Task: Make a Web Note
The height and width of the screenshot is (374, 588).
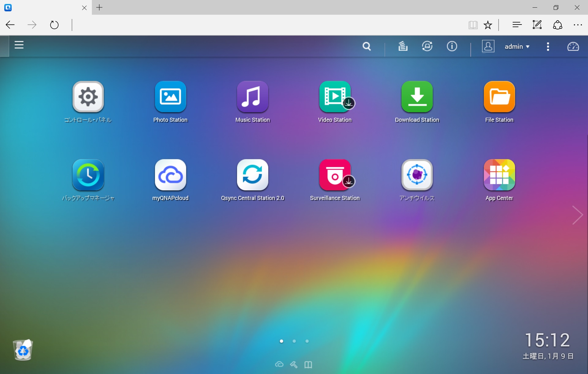Action: (537, 25)
